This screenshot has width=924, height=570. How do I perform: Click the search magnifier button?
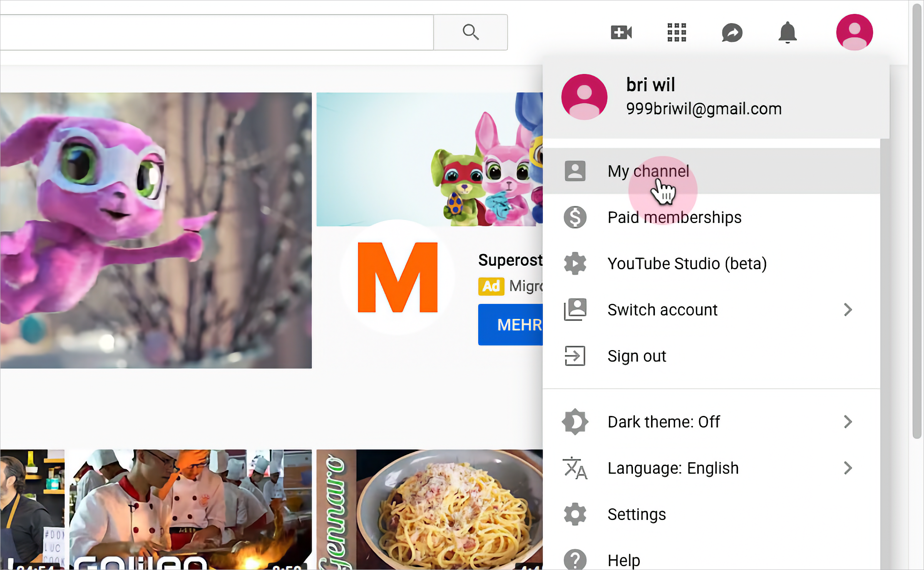point(470,32)
